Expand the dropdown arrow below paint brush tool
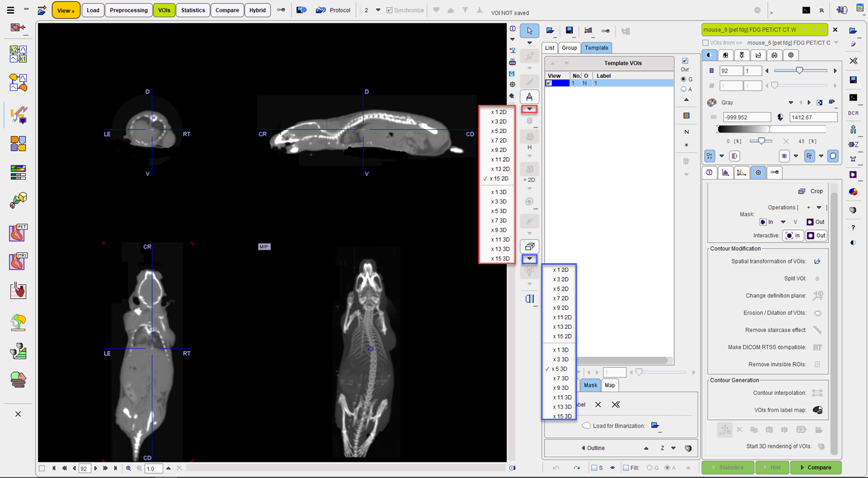Image resolution: width=868 pixels, height=478 pixels. click(529, 109)
